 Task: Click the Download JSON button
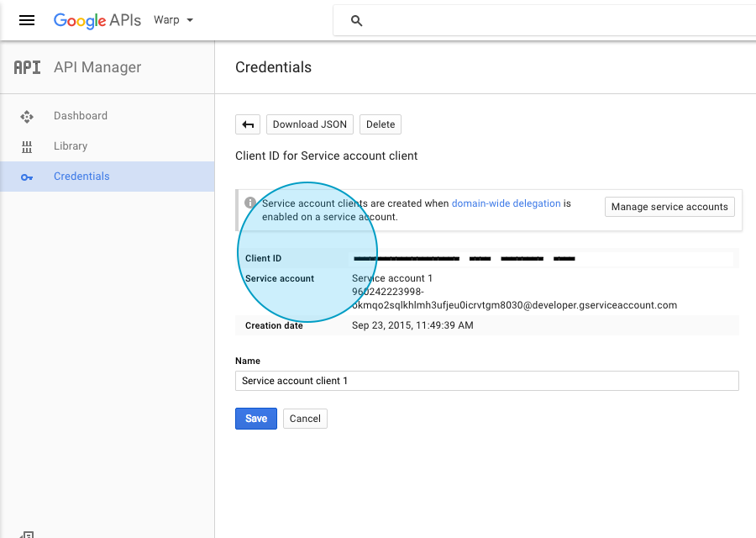(309, 124)
